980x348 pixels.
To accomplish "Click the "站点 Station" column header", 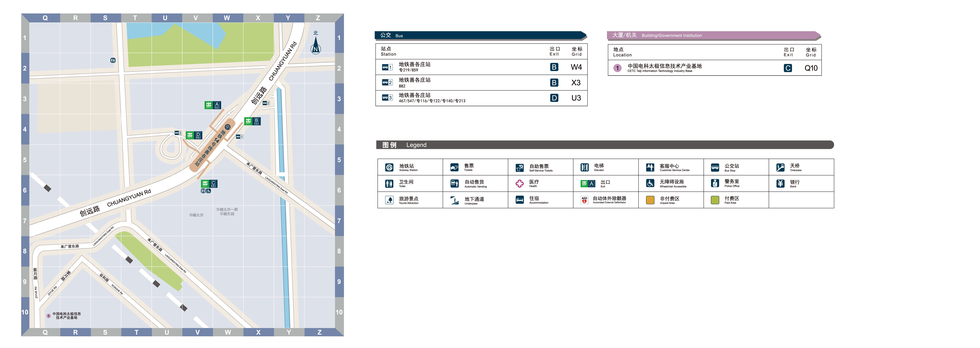I will [388, 51].
